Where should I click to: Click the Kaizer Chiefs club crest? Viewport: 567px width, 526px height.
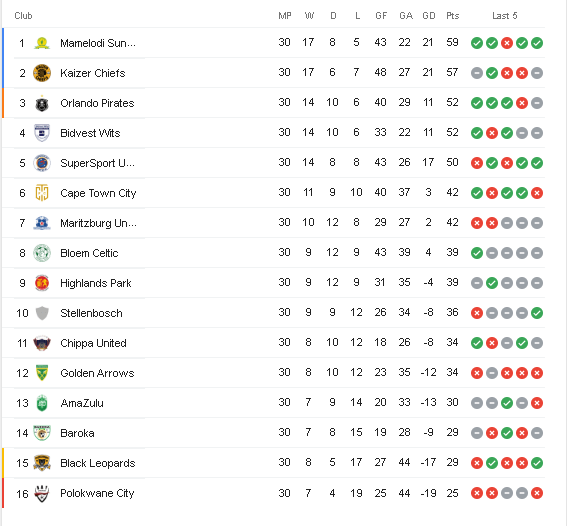42,73
